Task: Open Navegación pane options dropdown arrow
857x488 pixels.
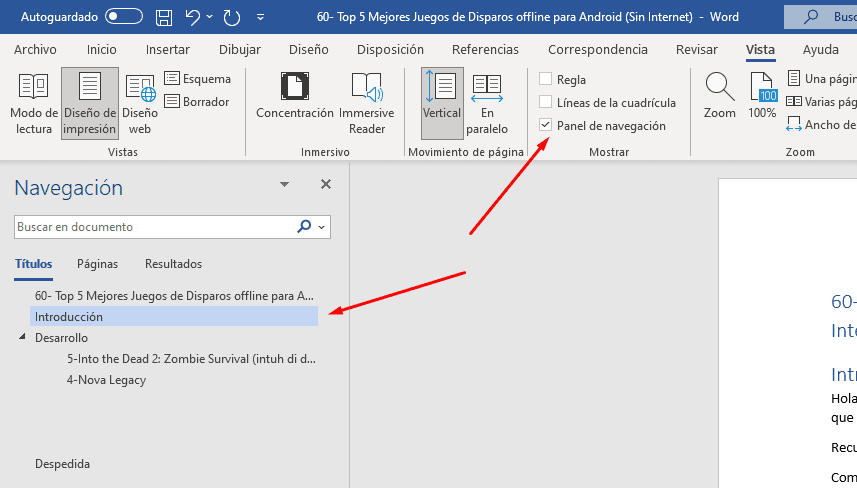Action: point(284,184)
